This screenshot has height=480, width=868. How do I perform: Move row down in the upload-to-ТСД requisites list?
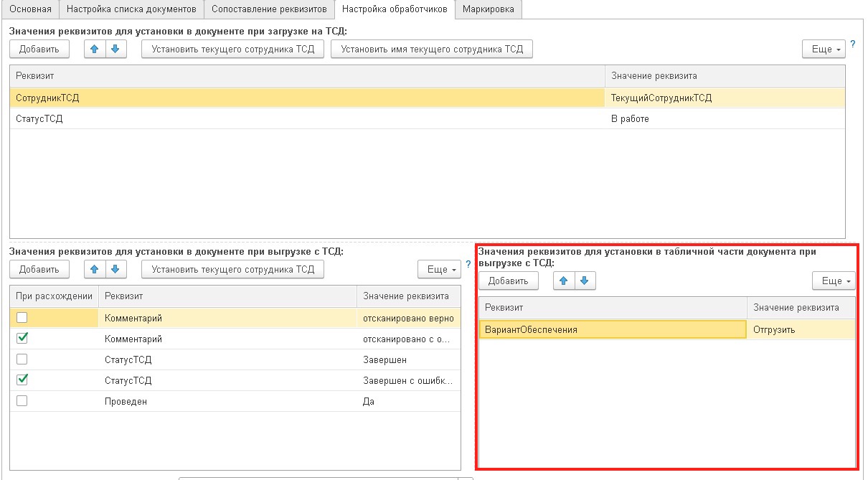coord(115,49)
